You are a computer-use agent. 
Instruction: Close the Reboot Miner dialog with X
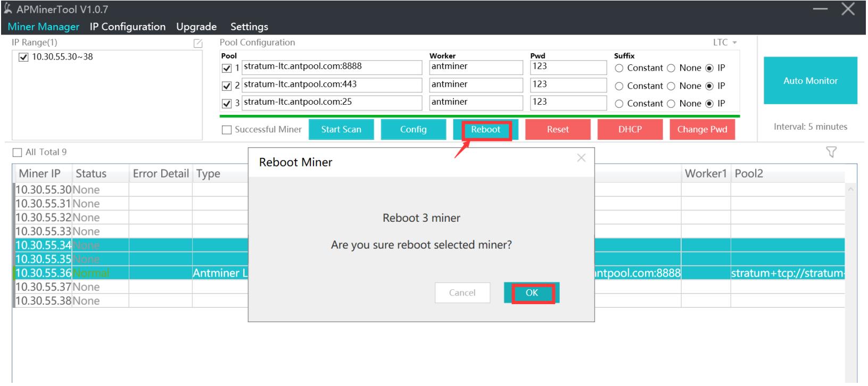(x=581, y=158)
